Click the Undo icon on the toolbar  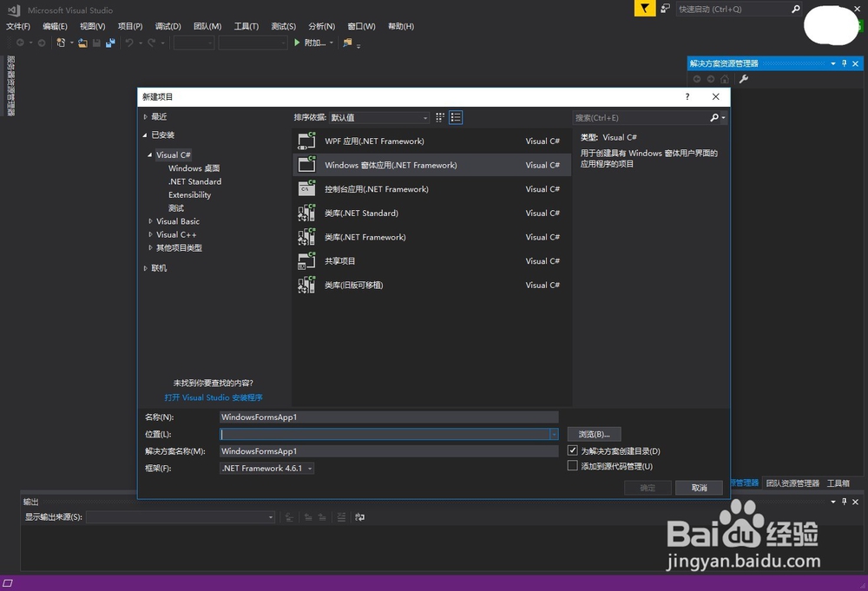[x=128, y=42]
